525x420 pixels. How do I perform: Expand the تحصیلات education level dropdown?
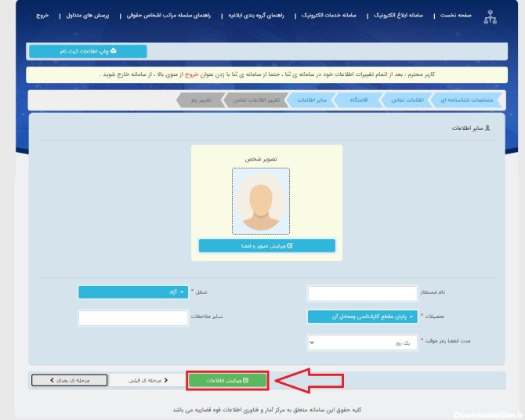coord(362,317)
